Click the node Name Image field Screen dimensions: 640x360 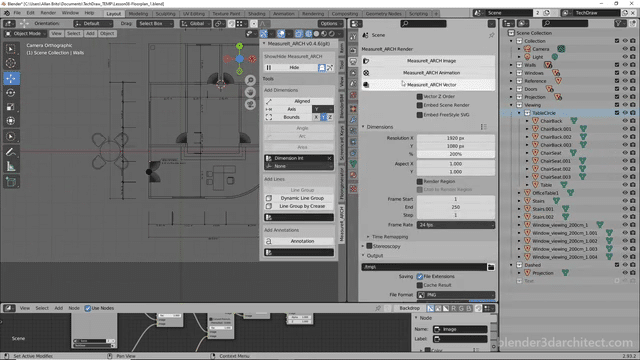pos(460,329)
